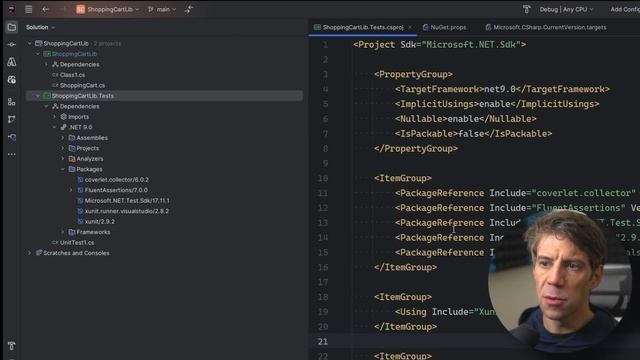Expand Scratches and Consoles
The image size is (640, 360).
pos(29,253)
